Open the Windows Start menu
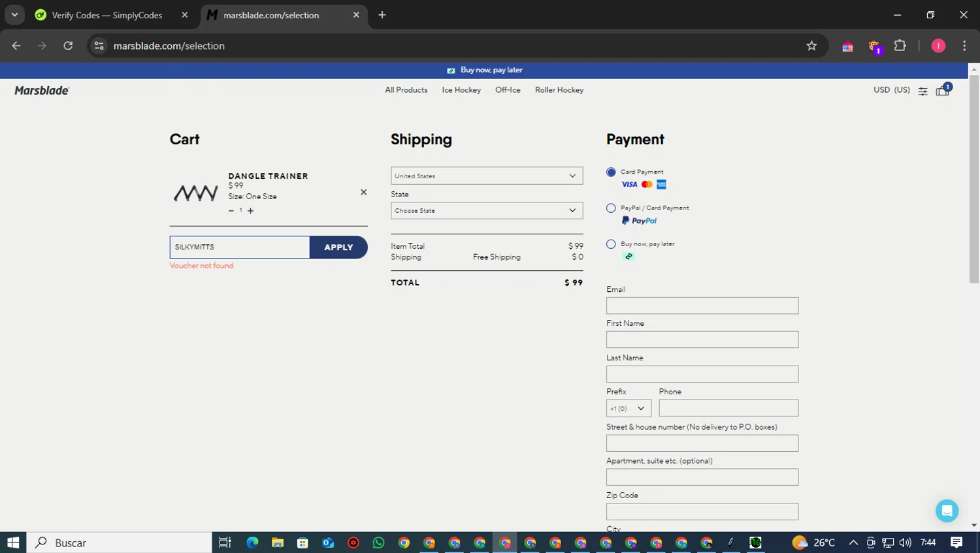The image size is (980, 553). point(13,543)
